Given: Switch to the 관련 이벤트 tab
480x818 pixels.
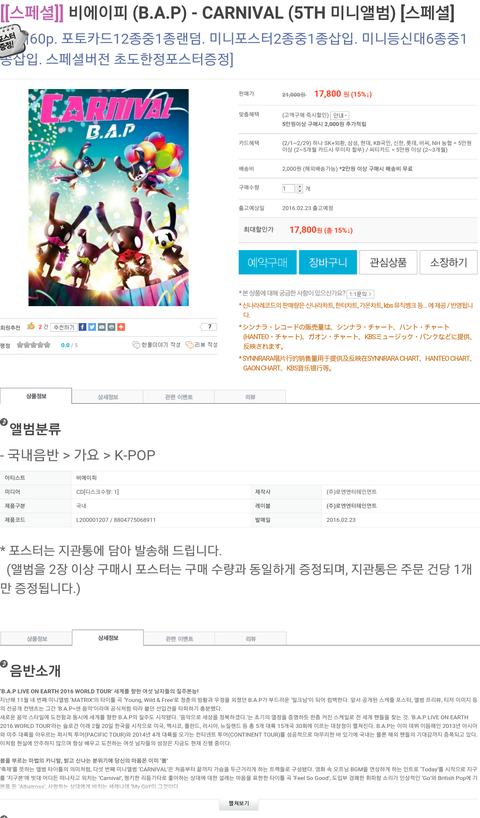Looking at the screenshot, I should click(179, 397).
